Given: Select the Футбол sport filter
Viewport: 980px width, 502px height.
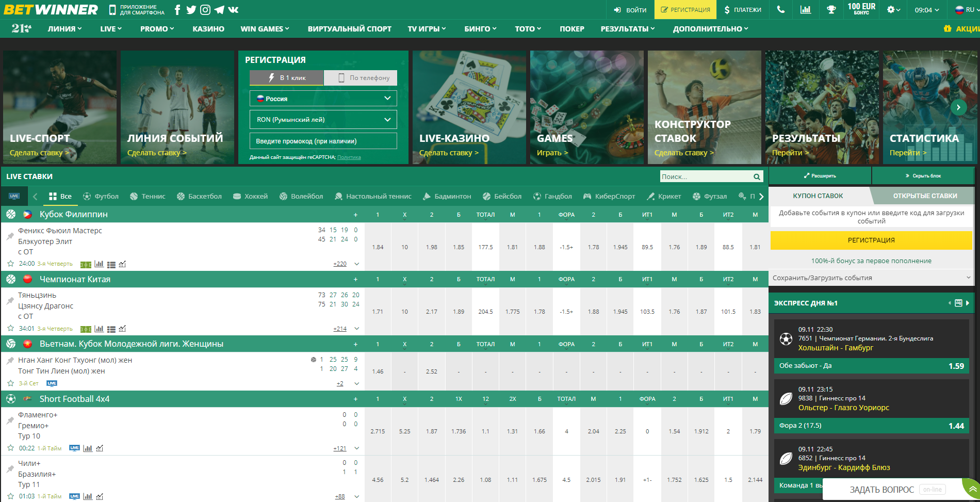Looking at the screenshot, I should [x=101, y=197].
